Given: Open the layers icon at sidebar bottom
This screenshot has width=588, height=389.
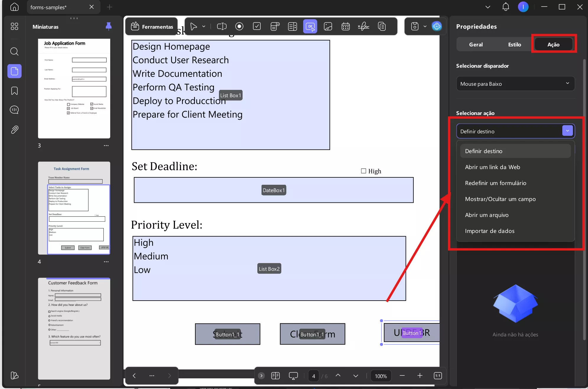Looking at the screenshot, I should [14, 375].
